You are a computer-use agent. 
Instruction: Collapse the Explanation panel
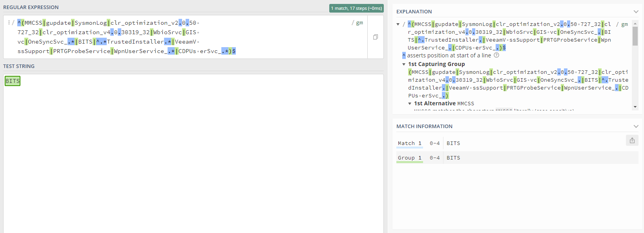tap(636, 12)
